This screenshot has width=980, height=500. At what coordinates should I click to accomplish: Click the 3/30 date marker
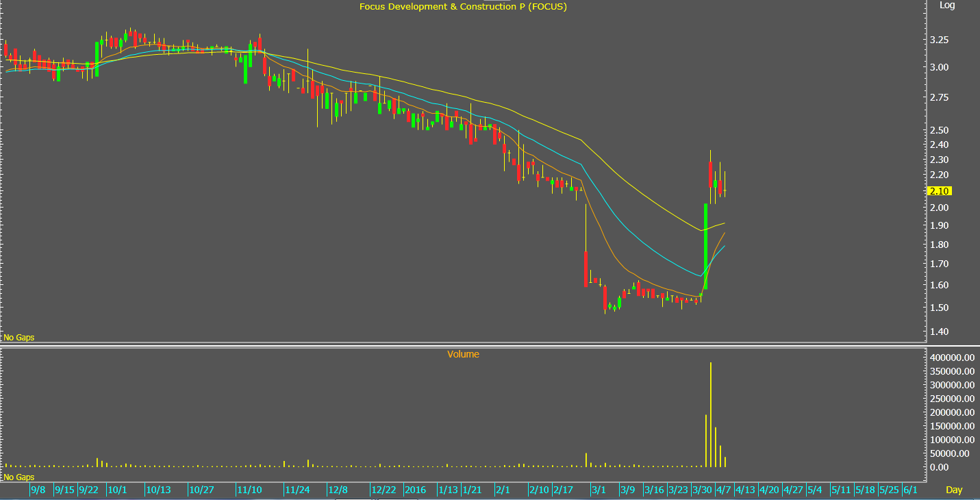point(702,490)
